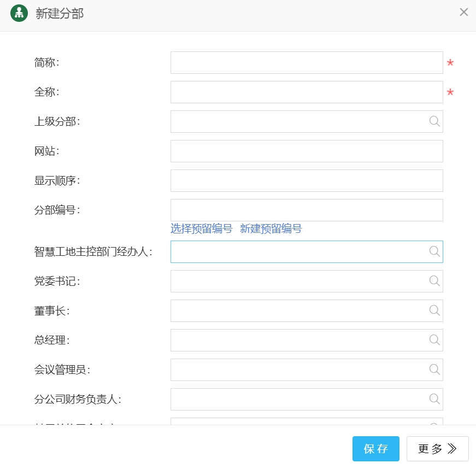Click into the 网站 input field
Viewport: 476px width, 469px height.
(x=306, y=151)
